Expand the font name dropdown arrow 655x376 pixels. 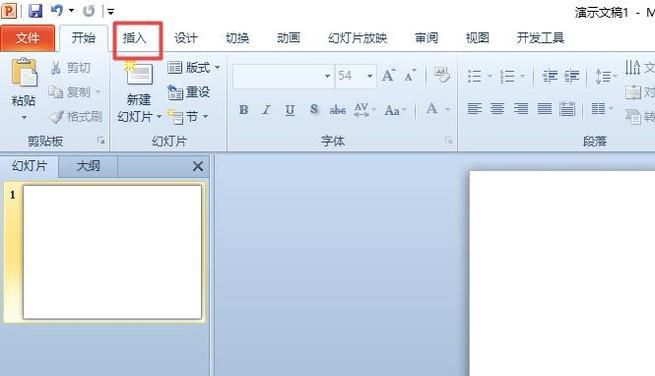point(328,76)
